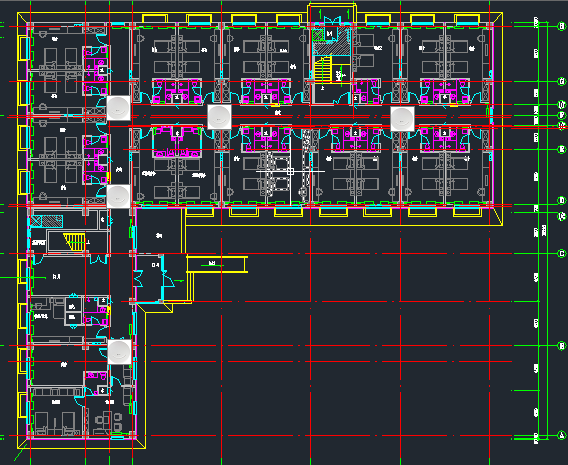Click the access point icon in the central corridor

click(219, 117)
